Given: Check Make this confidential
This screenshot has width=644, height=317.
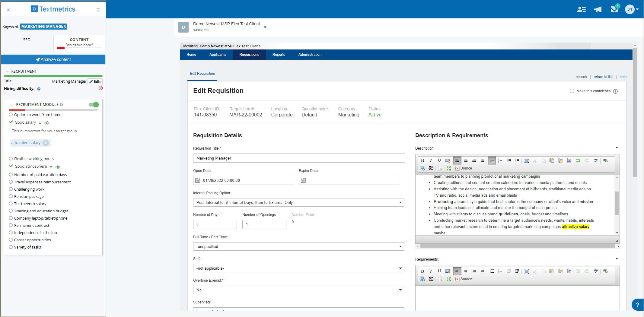Looking at the screenshot, I should (x=572, y=91).
